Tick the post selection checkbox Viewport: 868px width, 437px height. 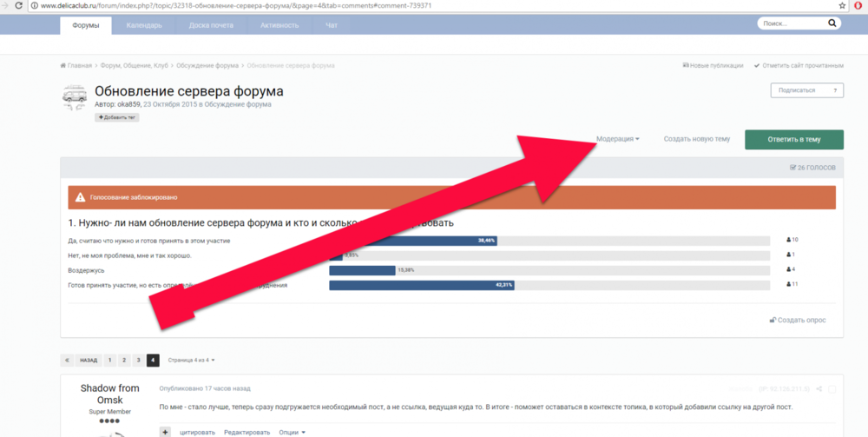coord(832,389)
